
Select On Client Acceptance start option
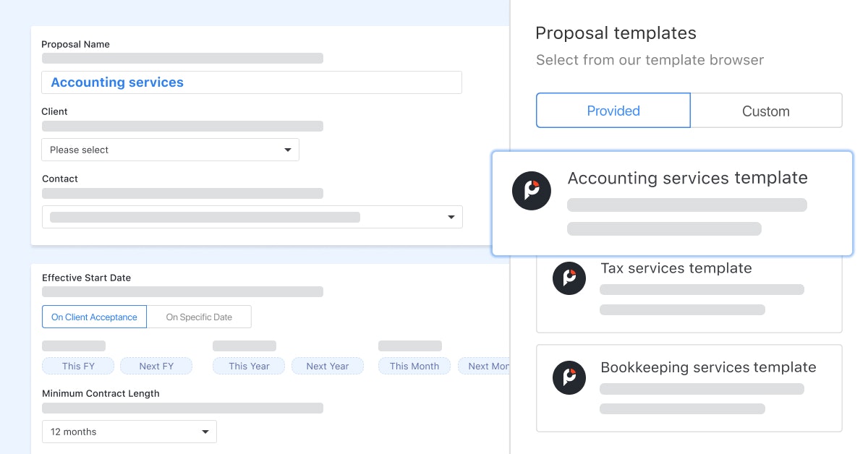94,317
